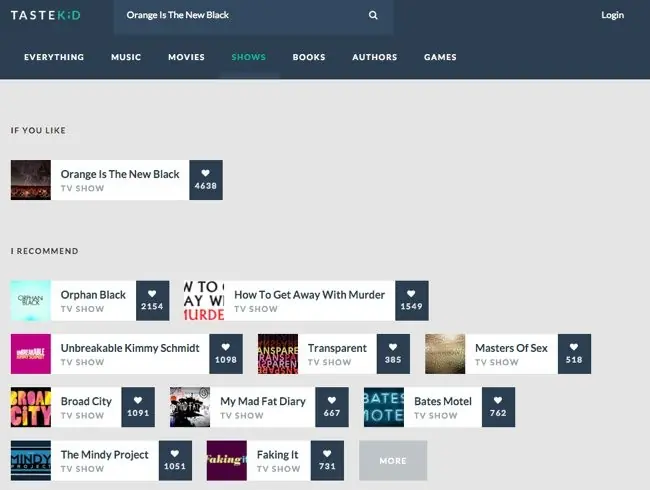Viewport: 650px width, 490px height.
Task: Open the Orphan Black title link
Action: 93,295
